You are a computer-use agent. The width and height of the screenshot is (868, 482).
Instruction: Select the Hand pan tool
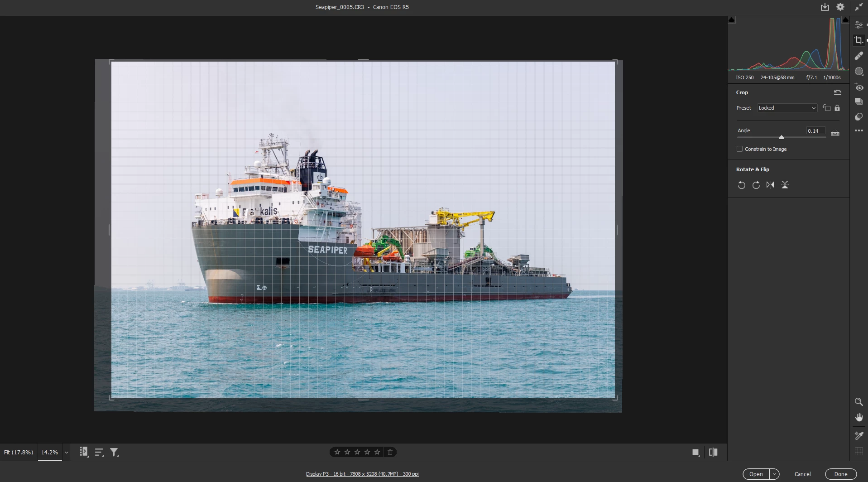click(x=858, y=417)
